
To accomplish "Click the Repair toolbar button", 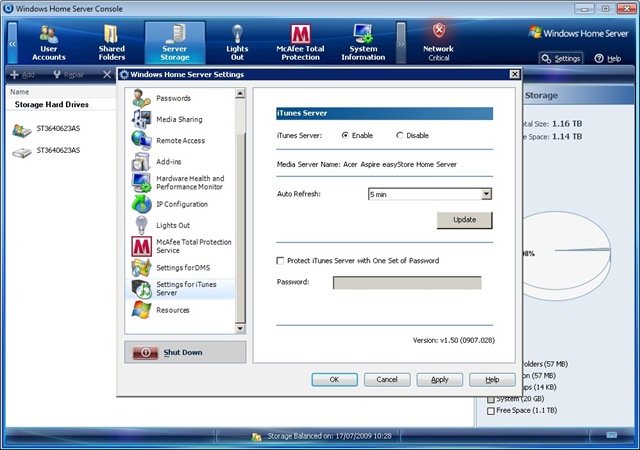I will point(69,74).
